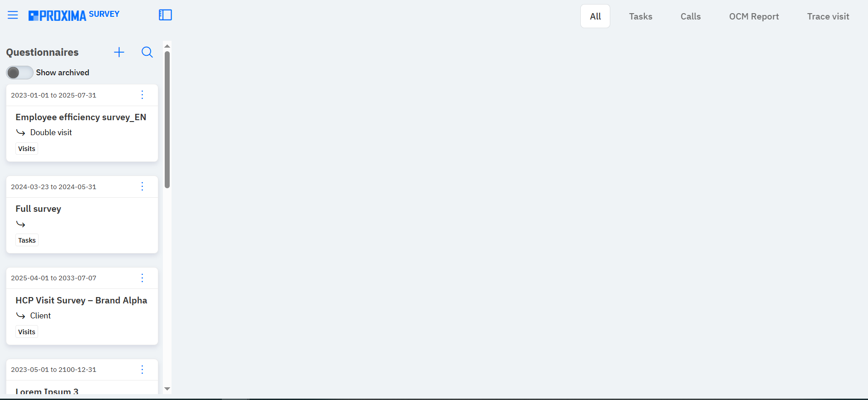Open questionnaire search with magnifier icon
The image size is (868, 400).
click(x=147, y=52)
